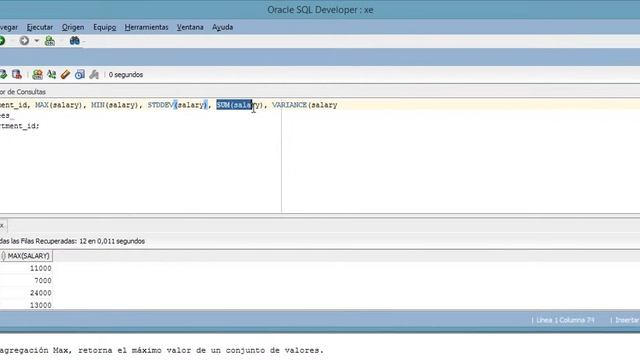Select the result cell 11000
Viewport: 640px width, 360px height.
click(26, 268)
